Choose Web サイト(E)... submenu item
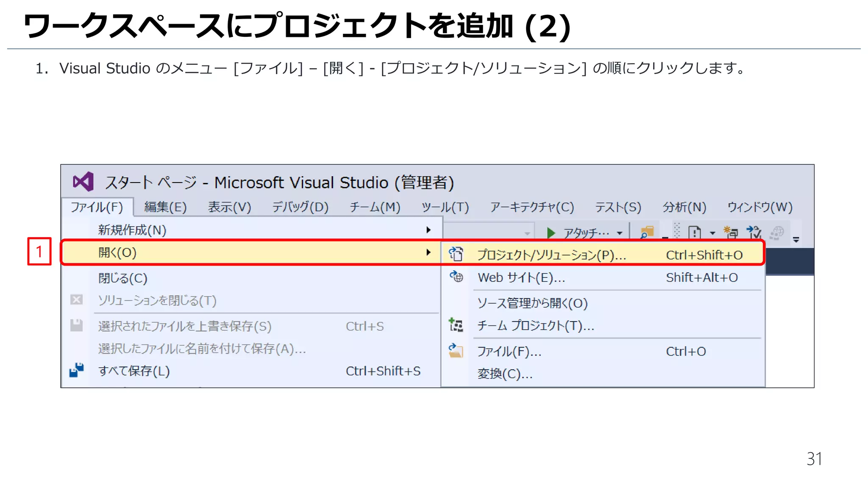This screenshot has width=868, height=488. pos(603,277)
